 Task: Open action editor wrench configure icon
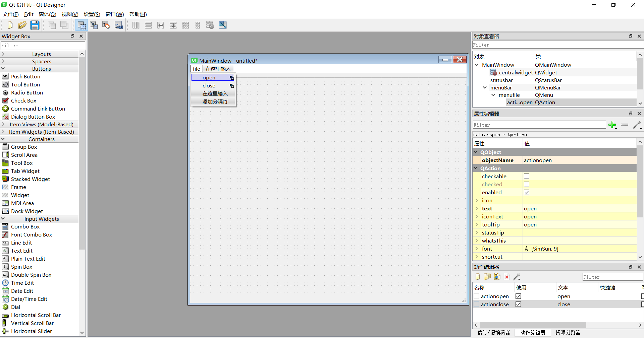517,277
